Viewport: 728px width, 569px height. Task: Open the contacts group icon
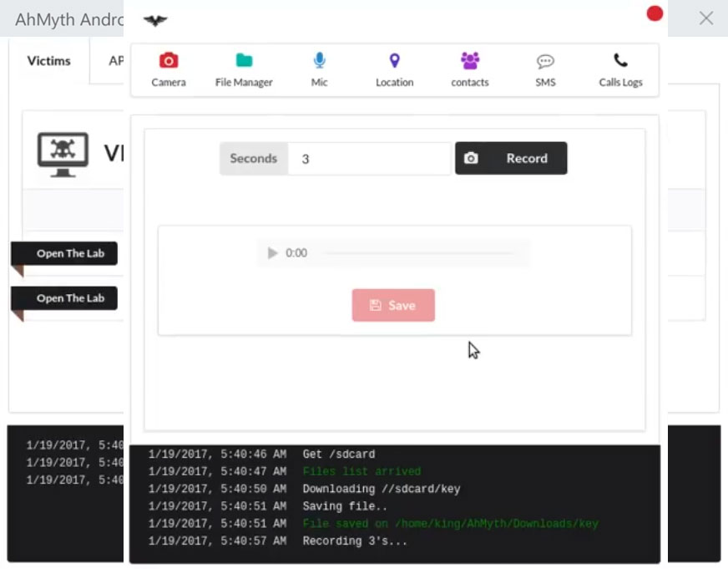point(470,60)
